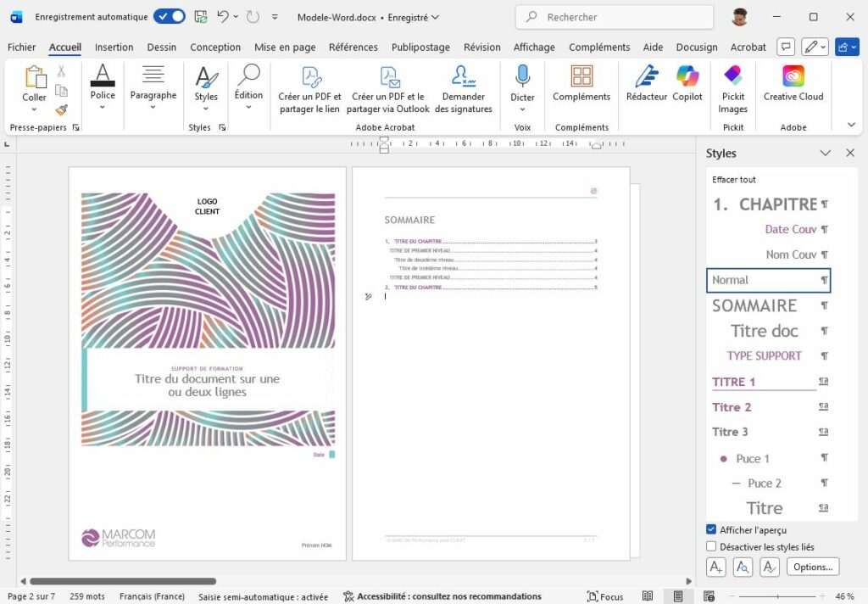Uncheck Afficher l'aperçu
The height and width of the screenshot is (604, 868).
tap(710, 528)
